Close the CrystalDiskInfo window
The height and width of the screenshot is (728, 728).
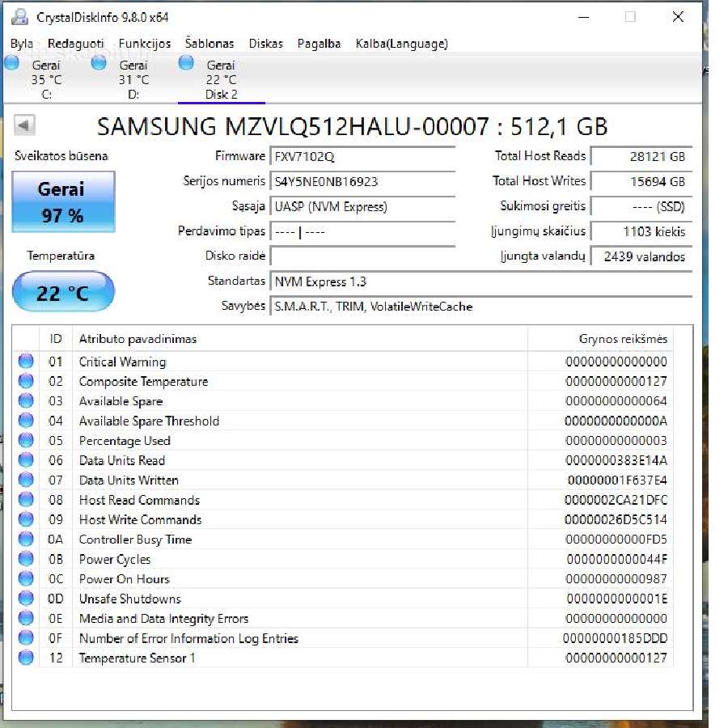(x=678, y=17)
